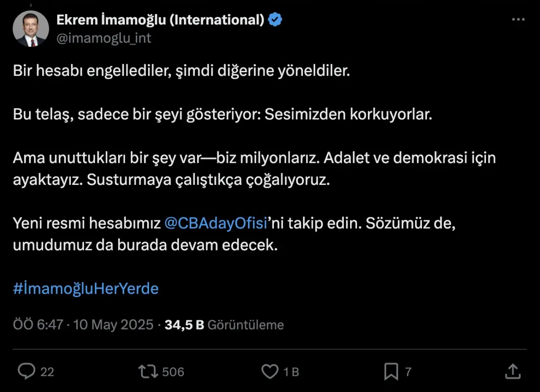Like the tweet with the heart icon
Viewport: 540px width, 392px height.
coord(270,371)
